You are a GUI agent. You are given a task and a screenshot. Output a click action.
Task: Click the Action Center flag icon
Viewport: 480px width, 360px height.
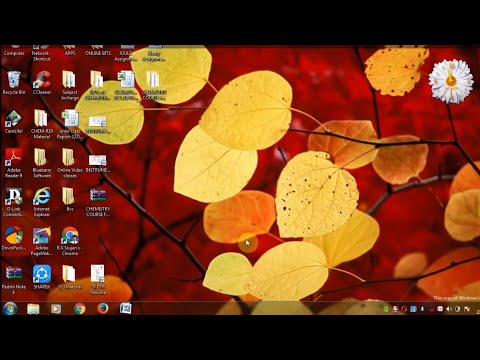click(x=467, y=309)
